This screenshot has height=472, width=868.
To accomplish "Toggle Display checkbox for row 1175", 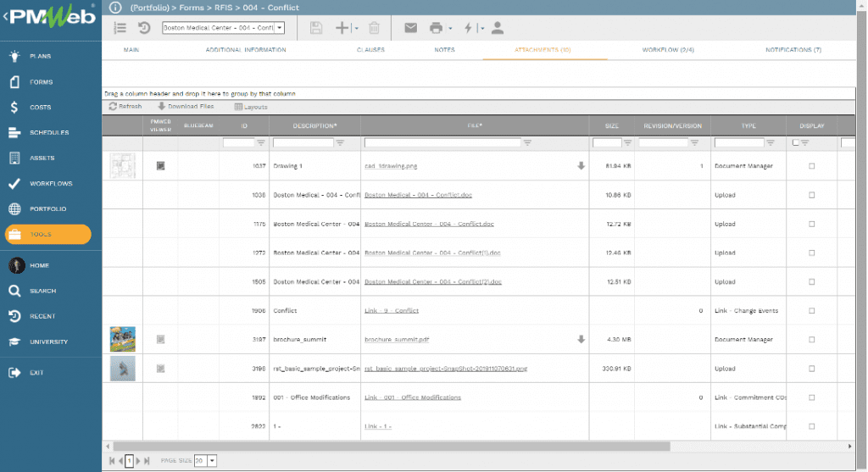I will (811, 224).
